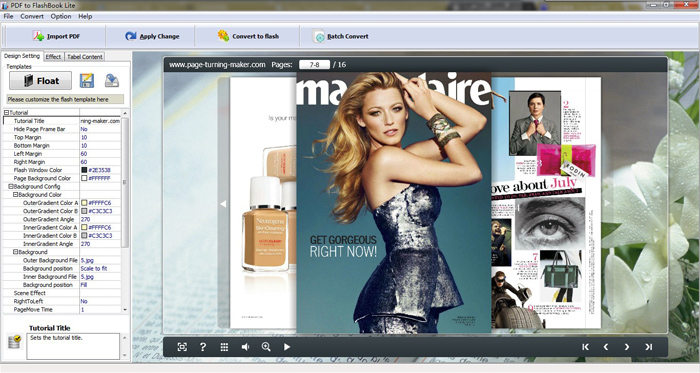The height and width of the screenshot is (373, 700).
Task: Go to first page button
Action: point(585,347)
